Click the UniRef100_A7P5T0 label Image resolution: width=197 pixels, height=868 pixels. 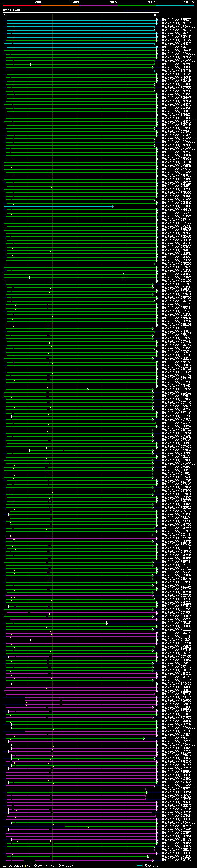(x=177, y=789)
